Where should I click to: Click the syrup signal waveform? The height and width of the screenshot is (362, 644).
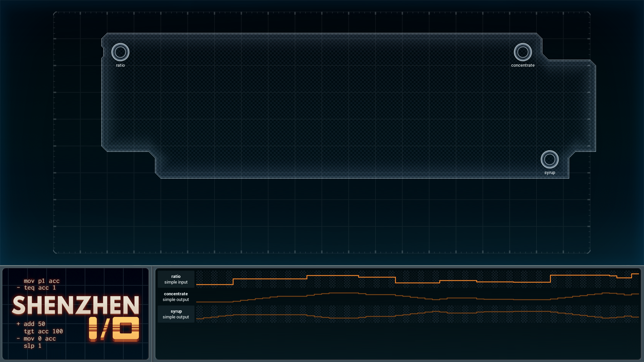[418, 314]
